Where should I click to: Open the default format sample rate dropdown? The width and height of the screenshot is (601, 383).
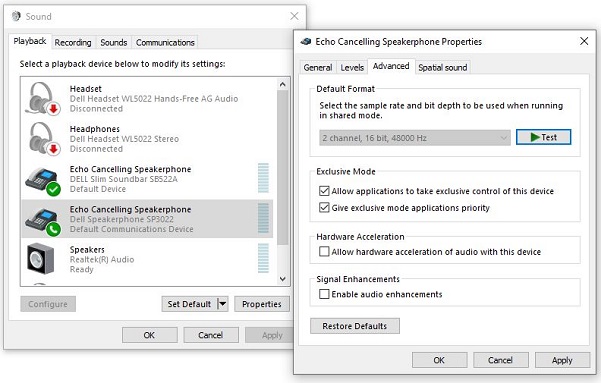[x=415, y=138]
